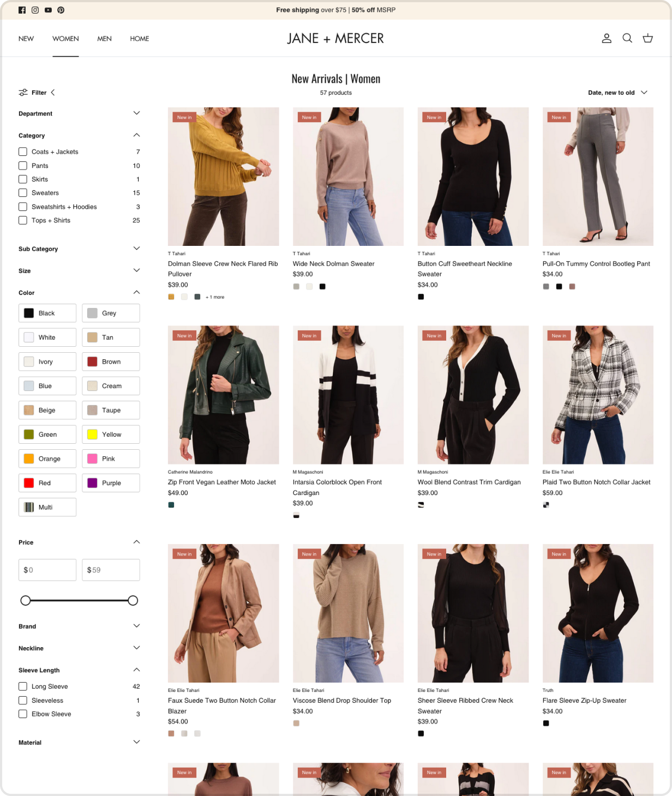Open the MEN navigation menu
The width and height of the screenshot is (672, 796).
tap(104, 39)
